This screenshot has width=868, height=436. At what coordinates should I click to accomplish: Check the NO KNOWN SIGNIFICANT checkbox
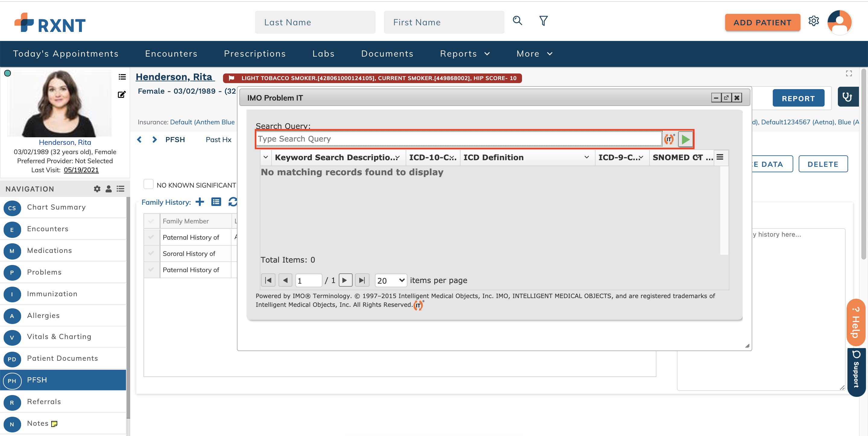(148, 184)
